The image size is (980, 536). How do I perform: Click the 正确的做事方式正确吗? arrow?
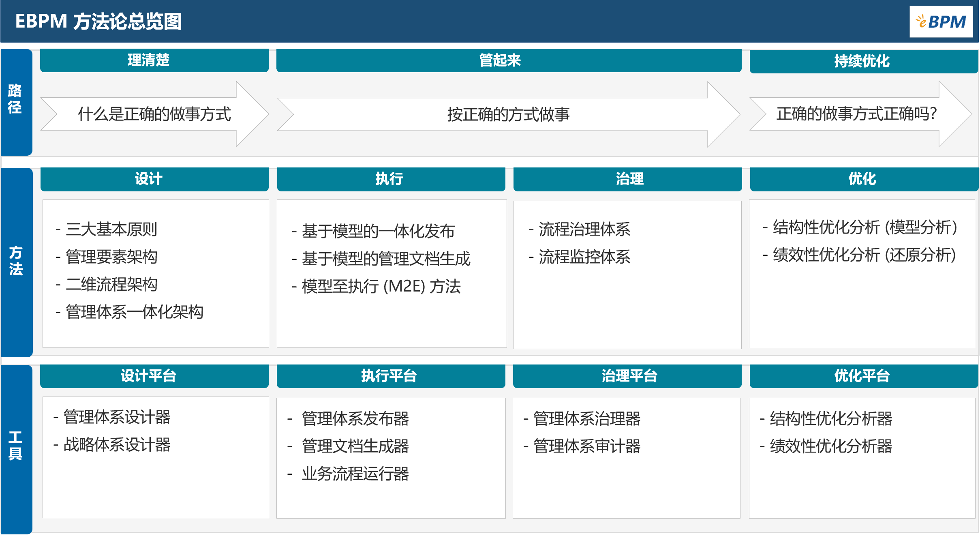[856, 114]
